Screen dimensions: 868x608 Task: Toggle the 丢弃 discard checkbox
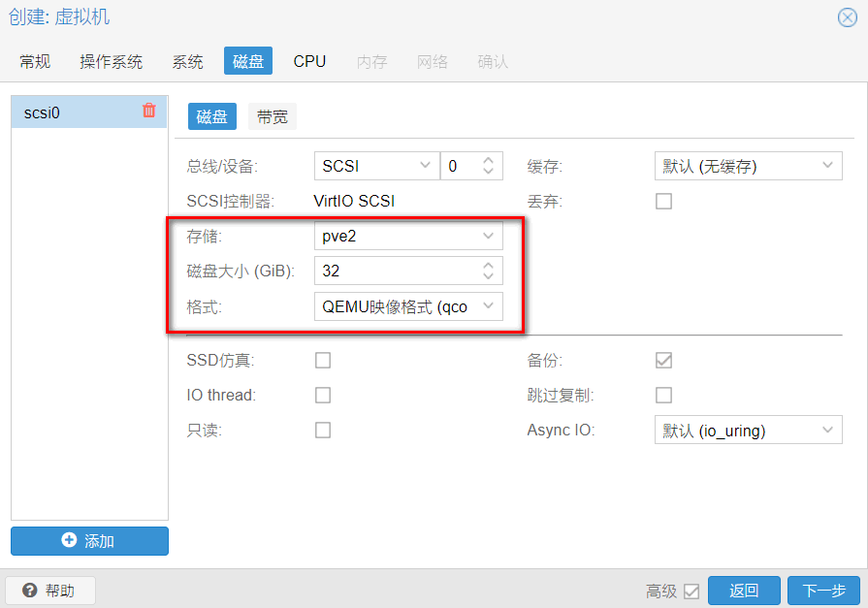coord(663,201)
